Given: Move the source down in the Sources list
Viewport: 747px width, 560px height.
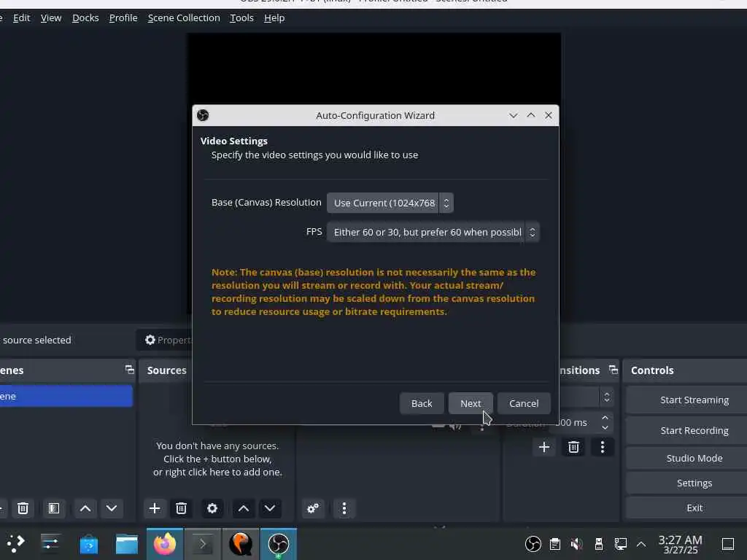Looking at the screenshot, I should pyautogui.click(x=270, y=508).
